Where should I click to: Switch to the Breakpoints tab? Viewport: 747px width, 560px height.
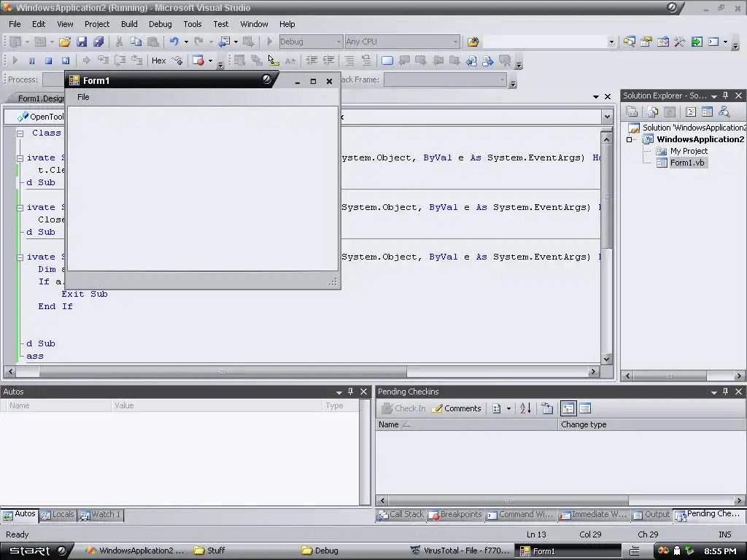coord(456,515)
